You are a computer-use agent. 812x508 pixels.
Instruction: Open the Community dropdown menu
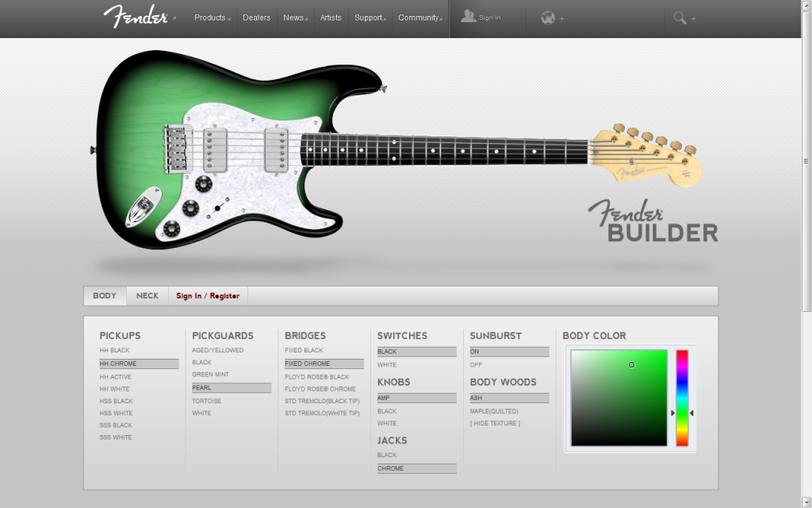pyautogui.click(x=419, y=17)
